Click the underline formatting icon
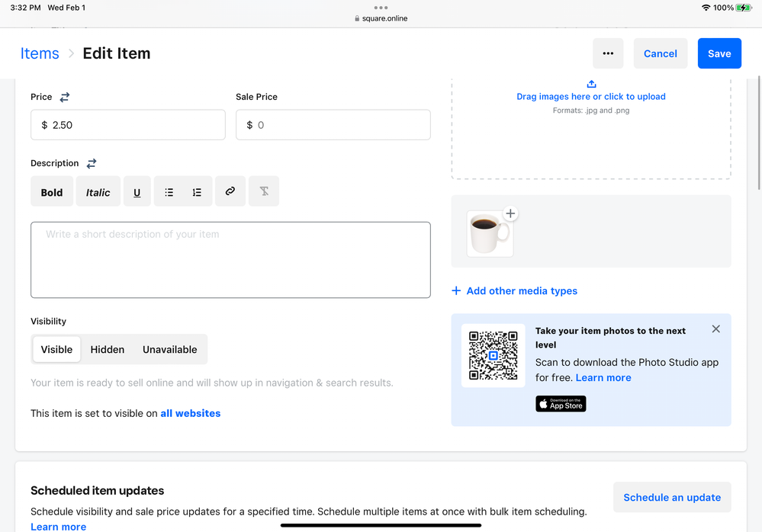 click(137, 192)
